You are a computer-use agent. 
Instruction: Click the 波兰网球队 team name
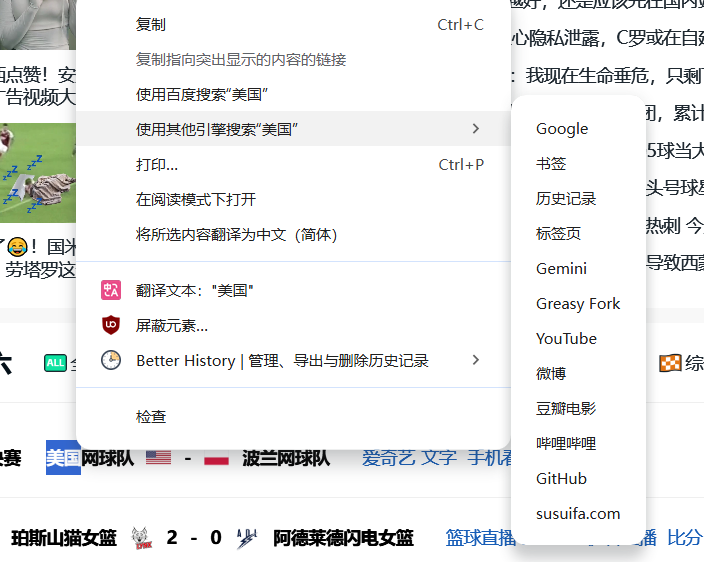[286, 459]
